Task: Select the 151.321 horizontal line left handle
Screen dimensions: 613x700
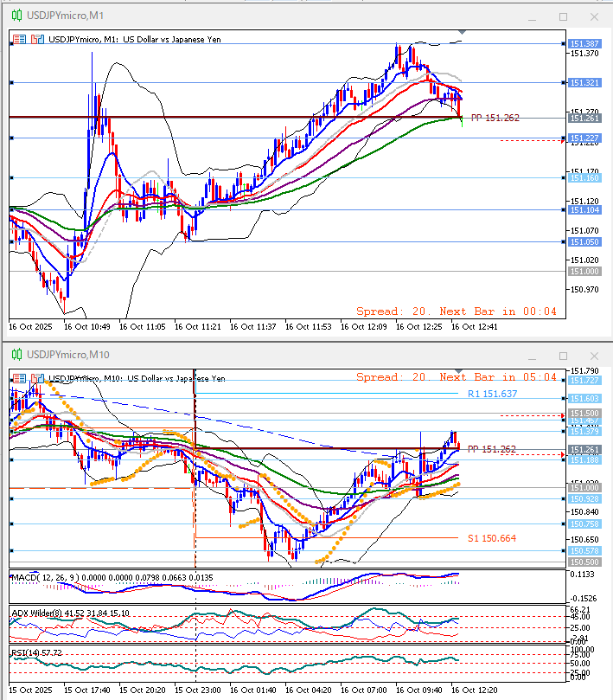Action: [x=11, y=83]
